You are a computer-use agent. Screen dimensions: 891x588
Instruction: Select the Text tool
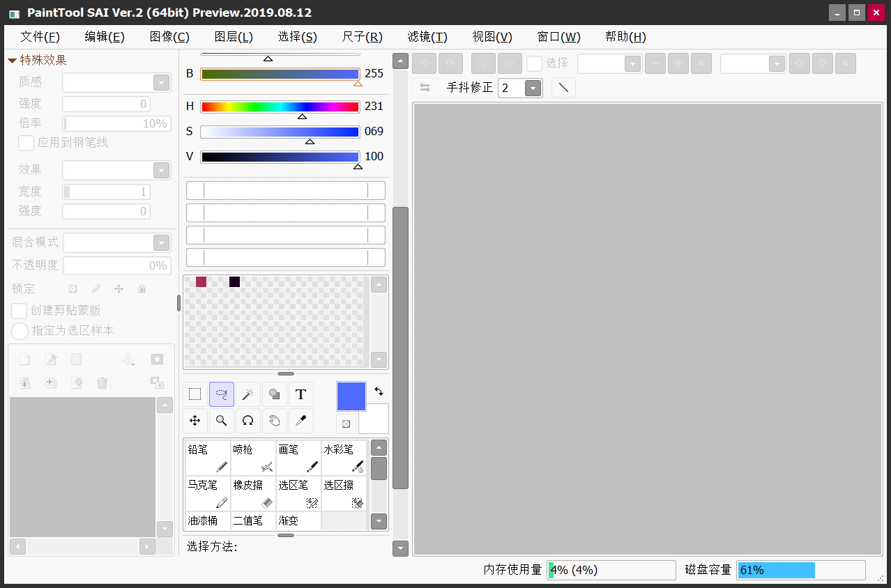pos(301,394)
